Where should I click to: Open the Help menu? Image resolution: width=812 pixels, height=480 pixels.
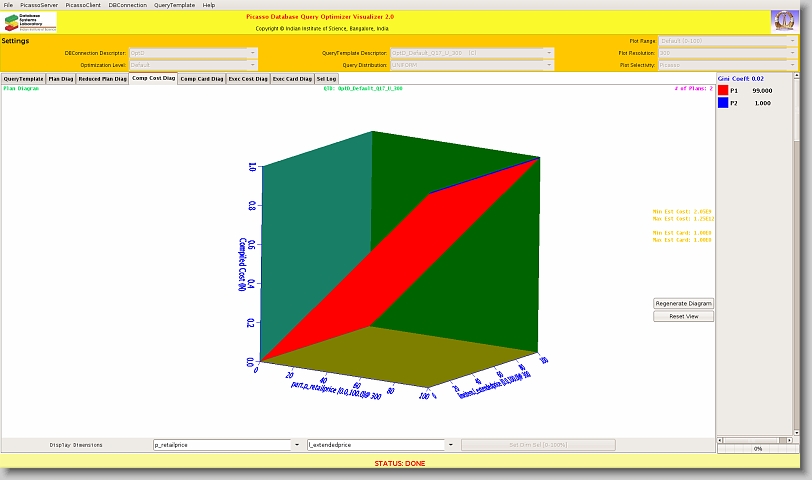tap(209, 5)
